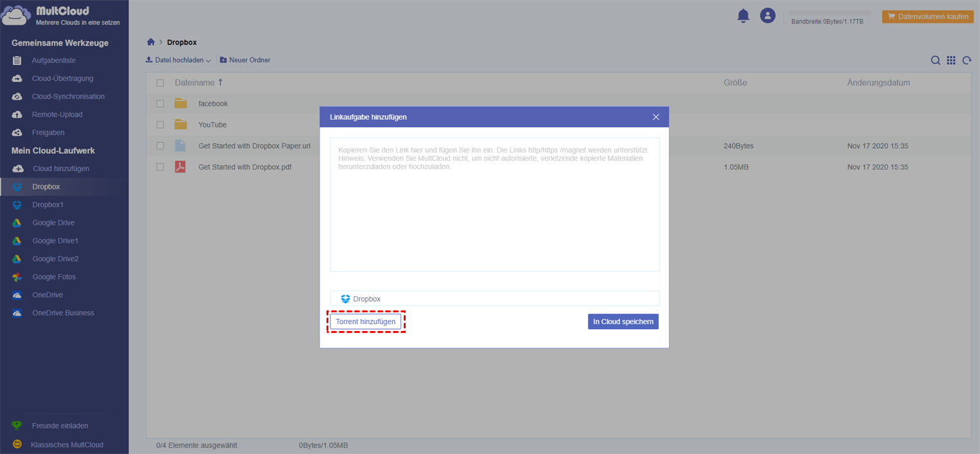
Task: Click the Änderungsdatum column header
Action: (878, 83)
